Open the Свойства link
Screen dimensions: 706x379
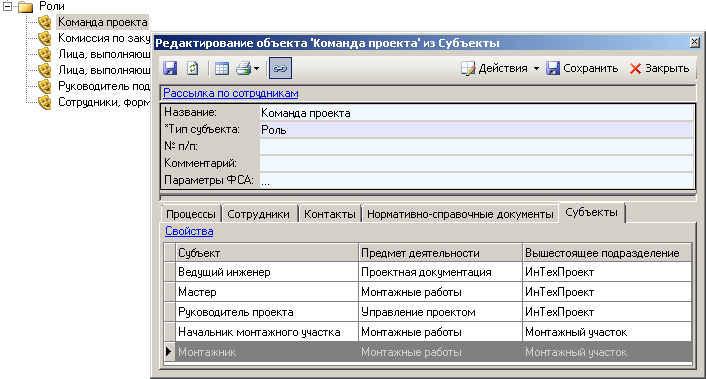189,231
